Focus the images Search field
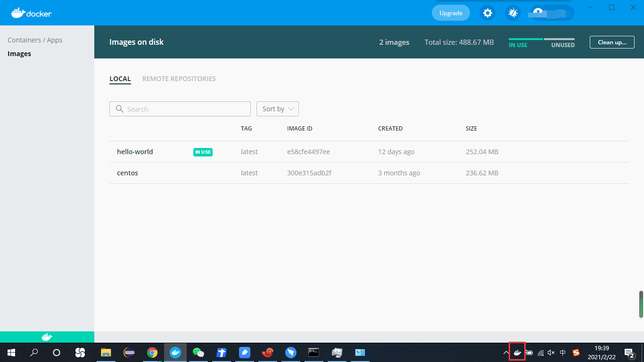Viewport: 644px width, 362px height. [x=180, y=109]
